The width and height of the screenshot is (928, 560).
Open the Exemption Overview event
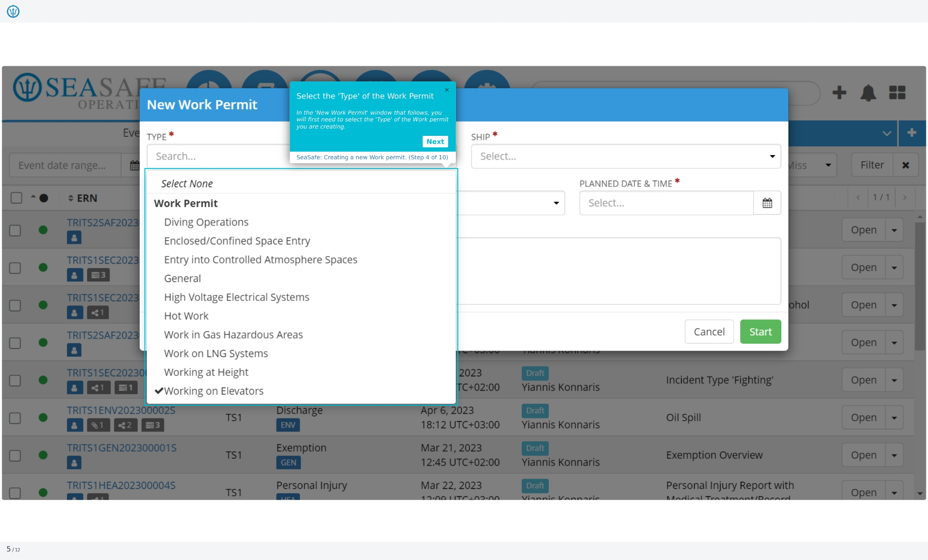click(864, 455)
